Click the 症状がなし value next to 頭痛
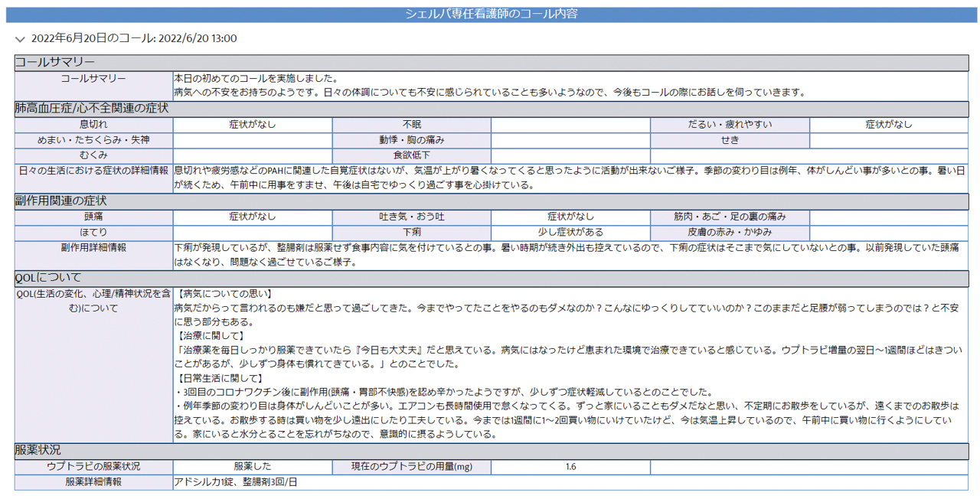Image resolution: width=980 pixels, height=499 pixels. point(253,217)
